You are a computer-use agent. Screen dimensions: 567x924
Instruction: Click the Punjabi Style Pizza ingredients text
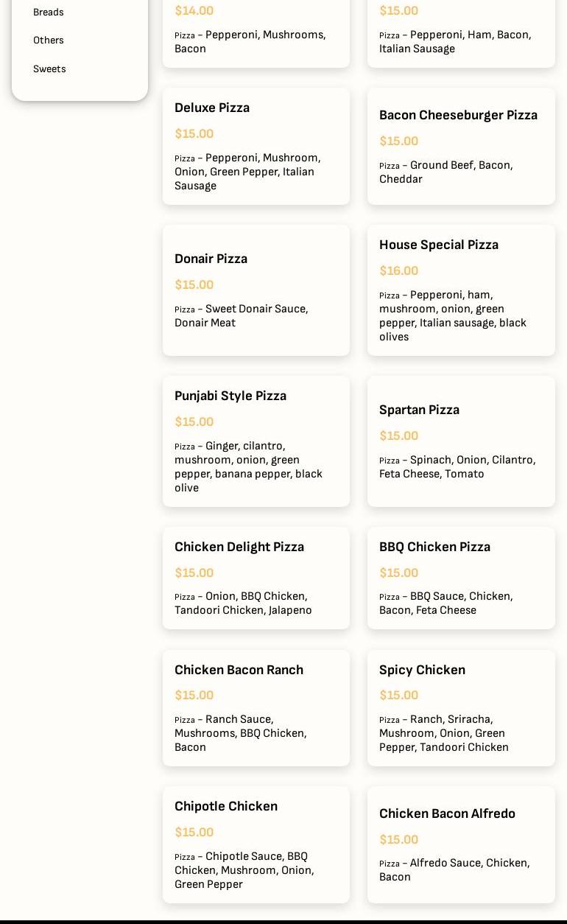point(248,467)
